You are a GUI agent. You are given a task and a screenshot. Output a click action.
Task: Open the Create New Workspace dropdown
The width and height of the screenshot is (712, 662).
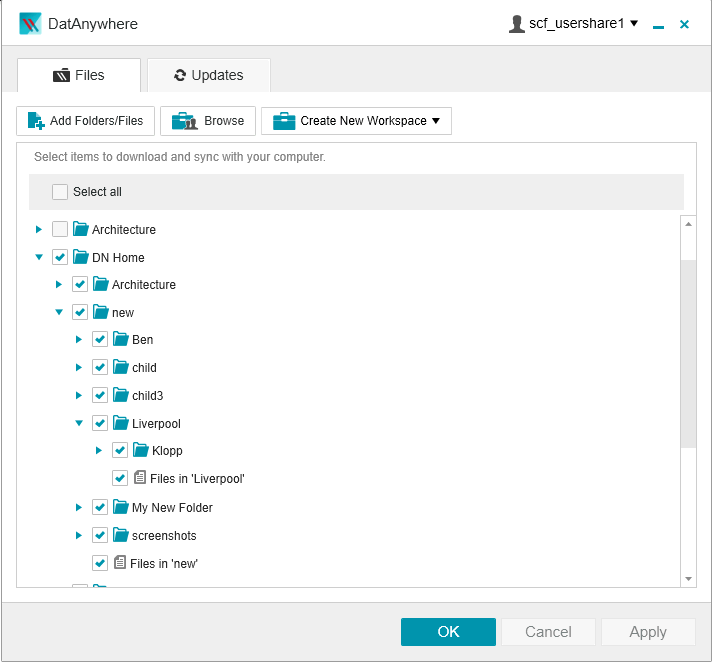(357, 121)
